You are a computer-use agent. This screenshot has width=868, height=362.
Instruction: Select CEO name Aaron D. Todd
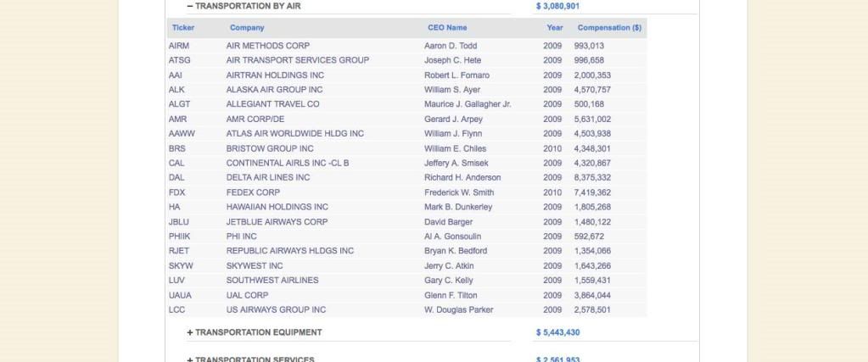(451, 46)
